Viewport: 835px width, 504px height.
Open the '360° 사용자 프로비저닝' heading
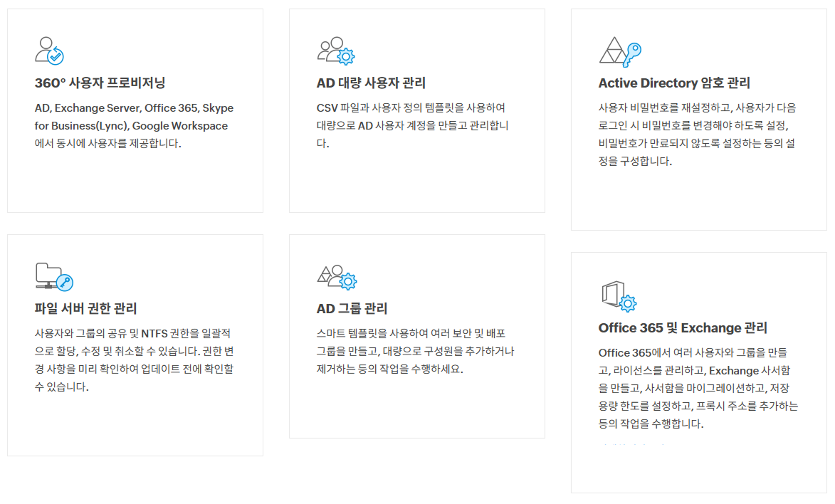(x=100, y=83)
